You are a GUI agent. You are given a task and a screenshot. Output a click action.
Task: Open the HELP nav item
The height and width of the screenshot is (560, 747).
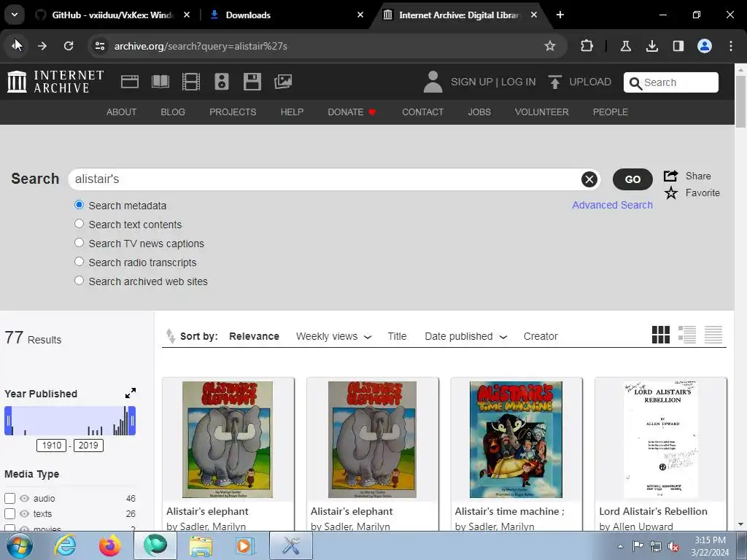[x=292, y=112]
